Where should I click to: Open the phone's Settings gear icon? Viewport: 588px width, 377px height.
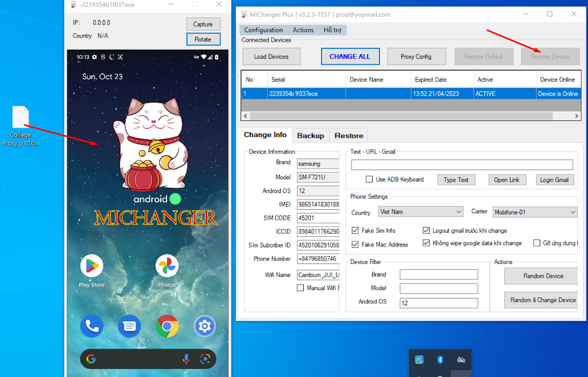(x=204, y=326)
